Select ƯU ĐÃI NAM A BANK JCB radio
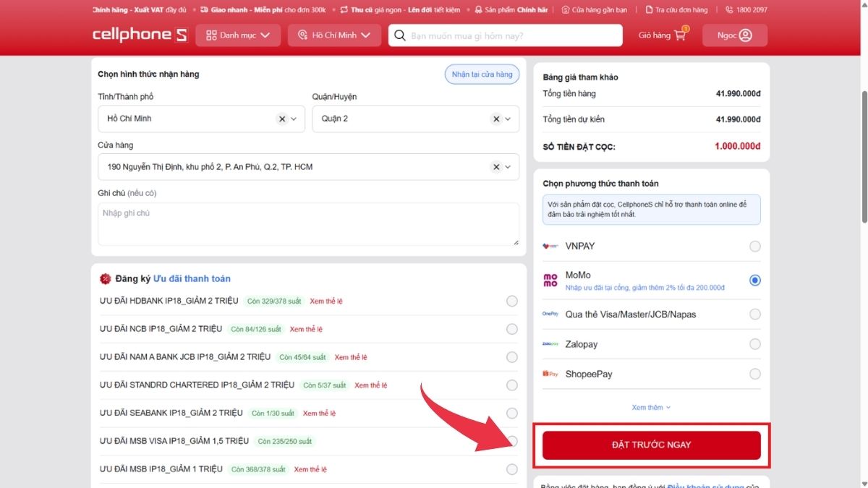Screen dimensions: 868x488 point(512,357)
